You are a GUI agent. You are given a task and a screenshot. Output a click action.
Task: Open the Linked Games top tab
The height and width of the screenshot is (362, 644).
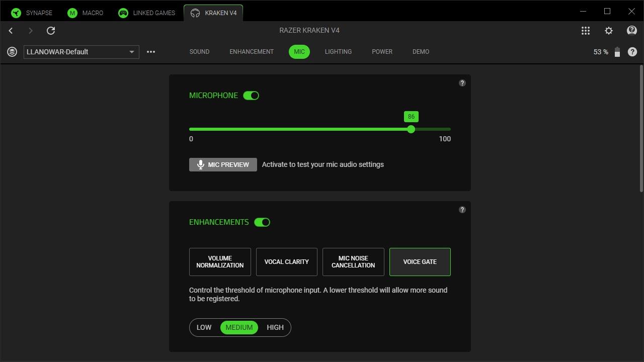pyautogui.click(x=147, y=13)
